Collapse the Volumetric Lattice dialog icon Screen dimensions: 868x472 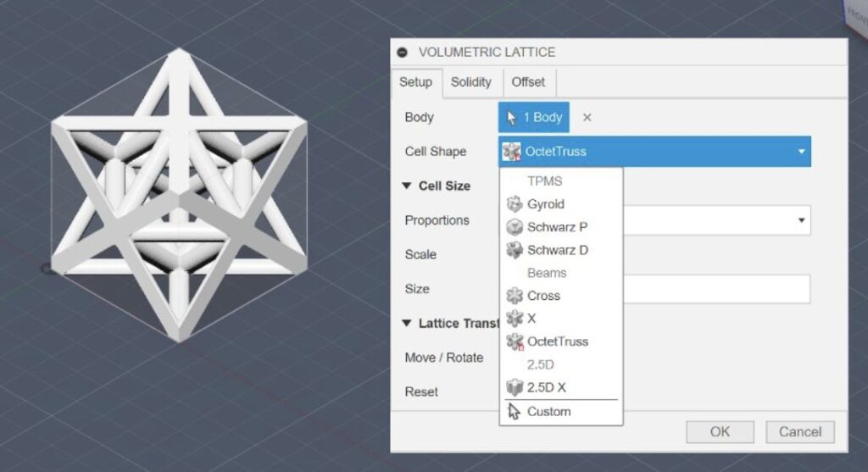(x=403, y=53)
